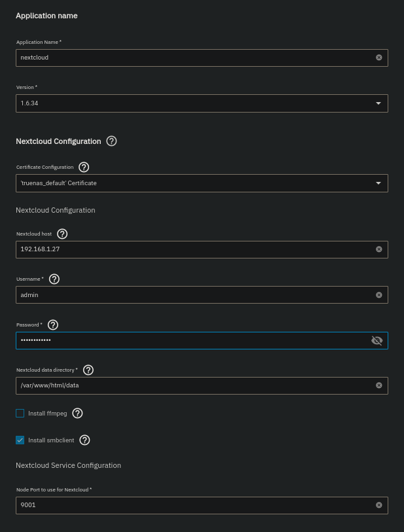
Task: Show help for Certificate Configuration
Action: click(x=84, y=167)
